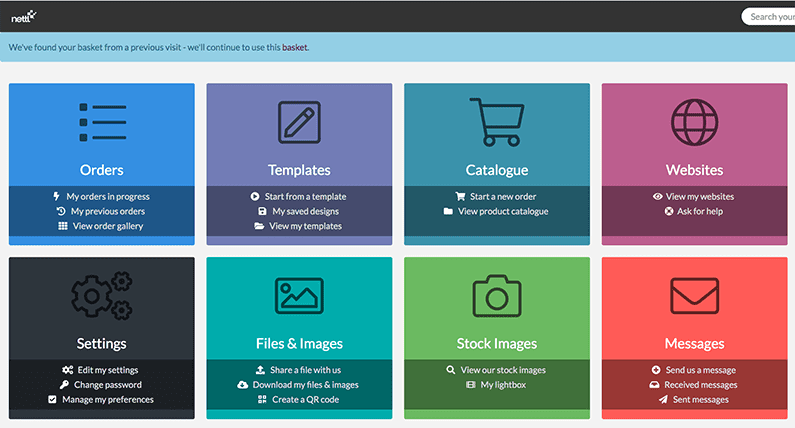
Task: Open the Settings gears icon
Action: click(x=101, y=296)
